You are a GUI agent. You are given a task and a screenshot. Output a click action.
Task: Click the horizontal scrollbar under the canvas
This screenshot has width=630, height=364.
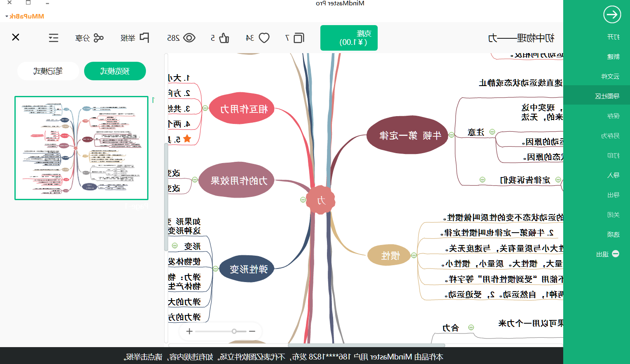tap(366, 345)
